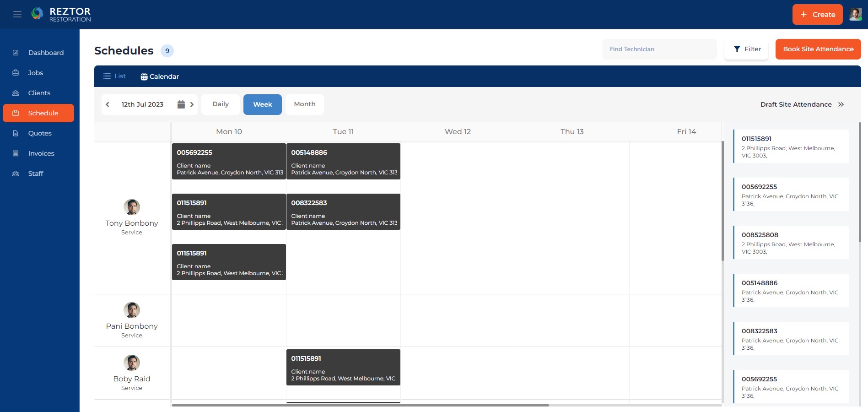
Task: Open the Filter options
Action: [746, 49]
